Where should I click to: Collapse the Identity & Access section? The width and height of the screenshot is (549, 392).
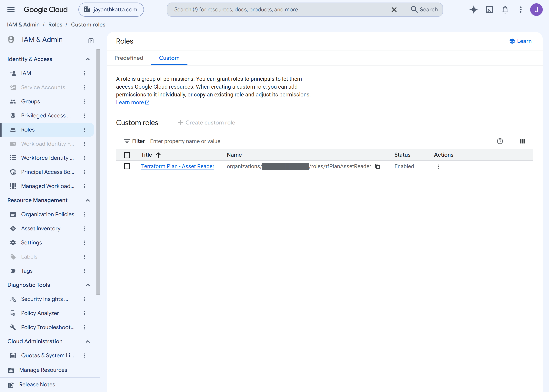88,59
